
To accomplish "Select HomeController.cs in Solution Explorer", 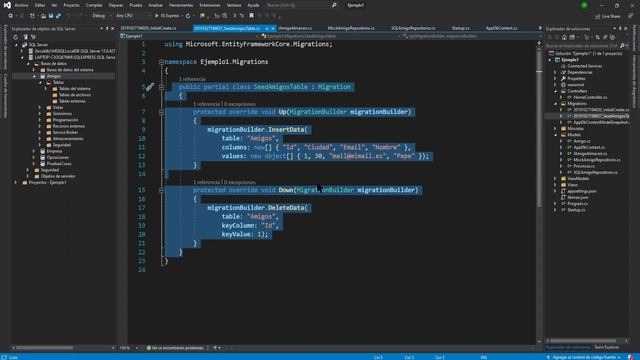I will (590, 98).
